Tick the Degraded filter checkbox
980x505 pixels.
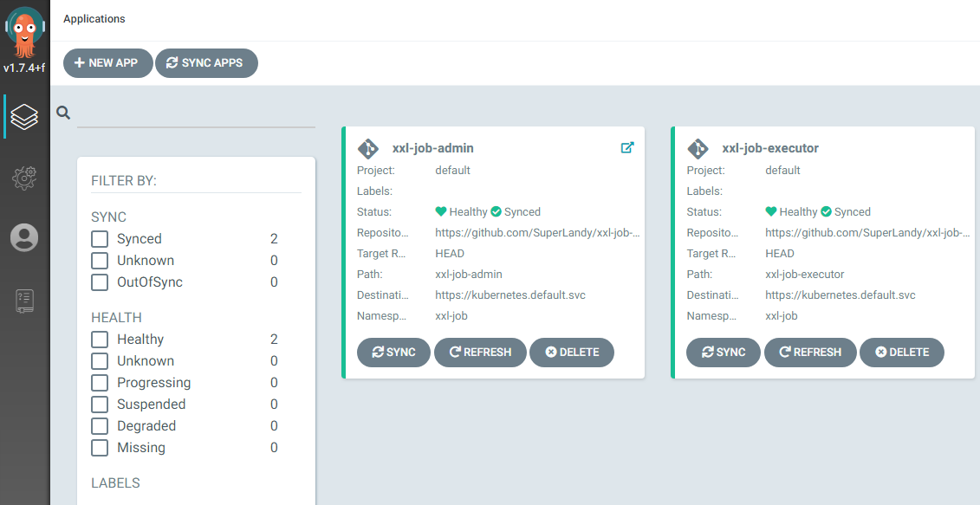click(100, 425)
